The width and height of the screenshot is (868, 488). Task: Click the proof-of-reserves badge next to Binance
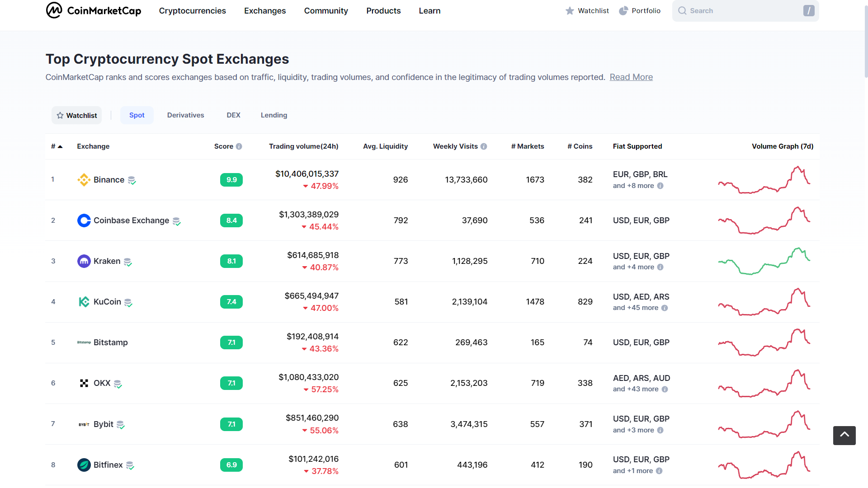[x=132, y=181]
